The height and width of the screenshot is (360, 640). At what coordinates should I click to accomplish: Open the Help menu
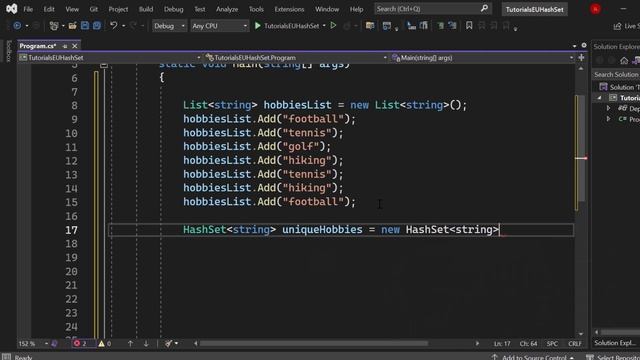point(356,9)
